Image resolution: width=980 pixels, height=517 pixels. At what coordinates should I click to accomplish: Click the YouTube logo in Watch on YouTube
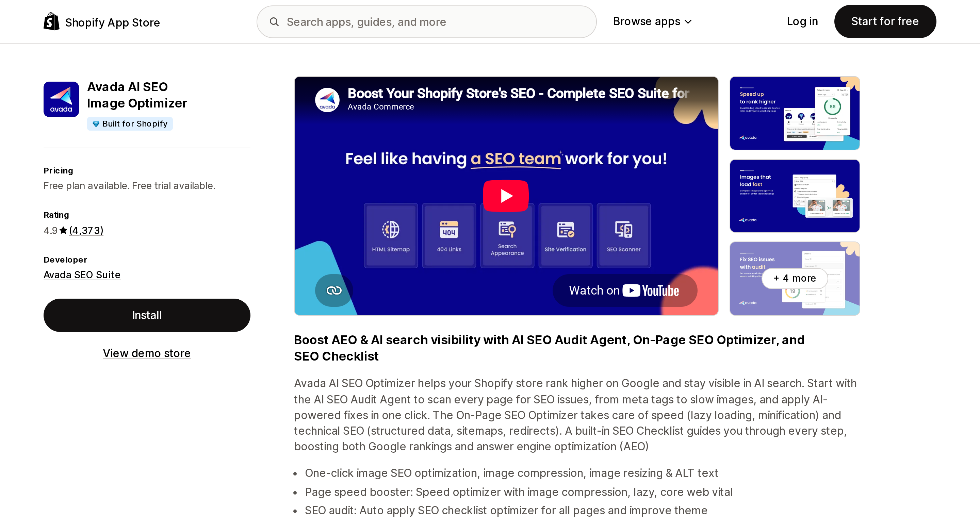(651, 290)
